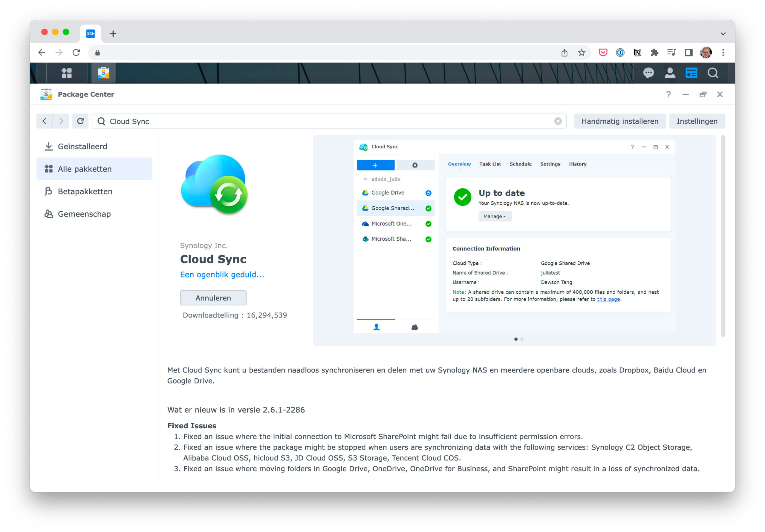Open the DSM widgets panel icon
Viewport: 765px width, 532px height.
(x=691, y=73)
